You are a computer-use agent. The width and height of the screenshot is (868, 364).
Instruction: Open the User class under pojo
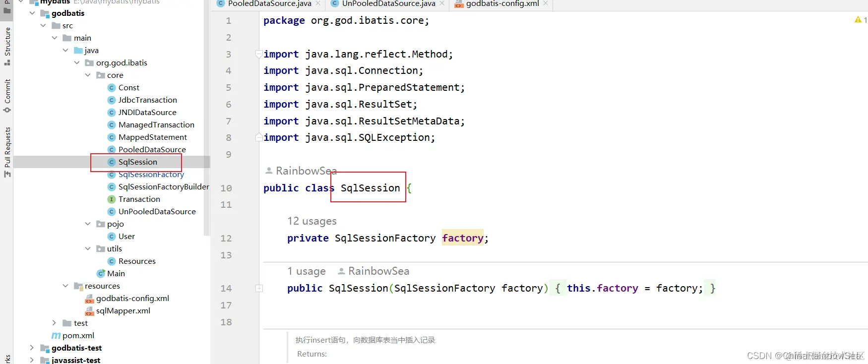[126, 236]
